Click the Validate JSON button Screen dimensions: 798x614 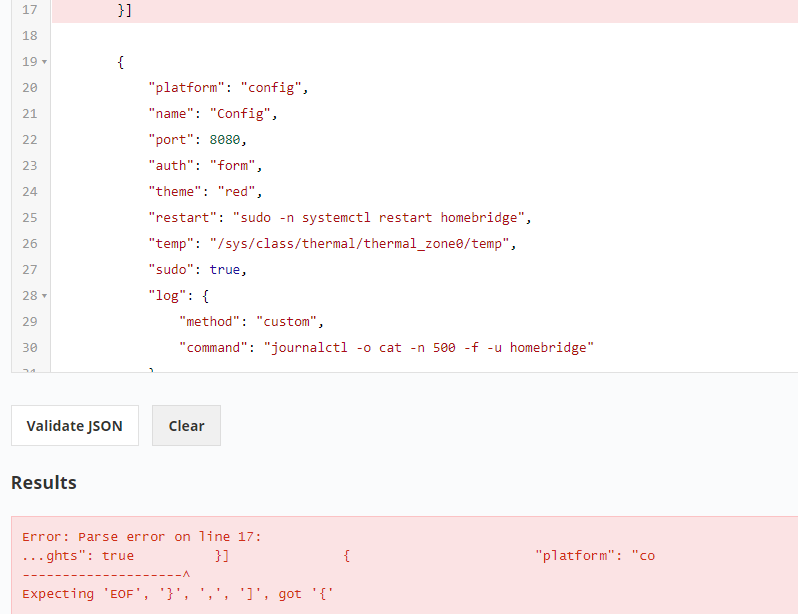click(x=75, y=426)
